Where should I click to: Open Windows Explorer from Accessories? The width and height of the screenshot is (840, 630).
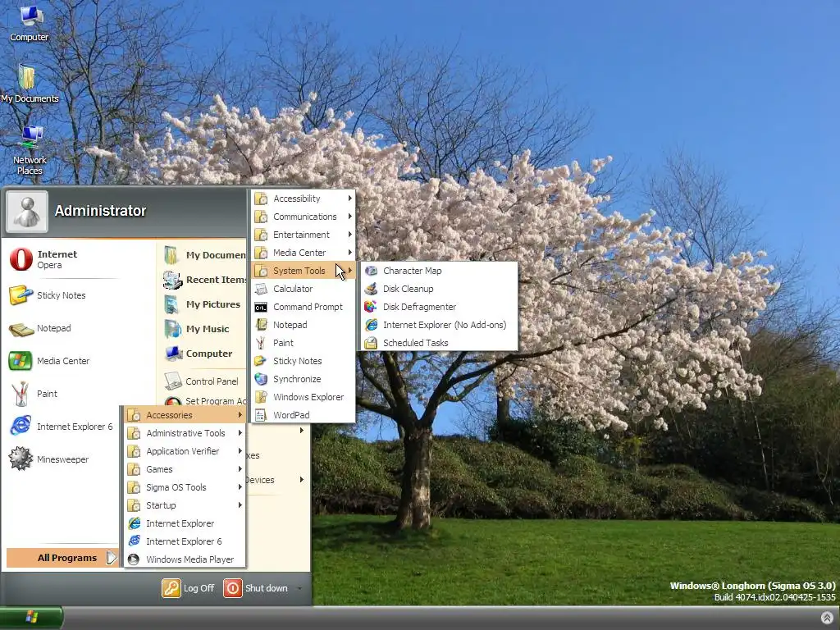(303, 397)
